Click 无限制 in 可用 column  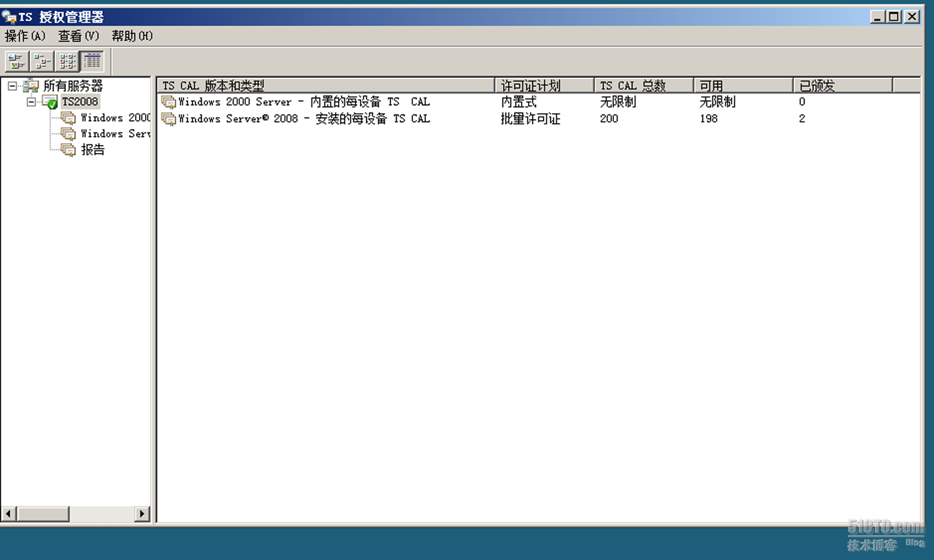click(718, 102)
